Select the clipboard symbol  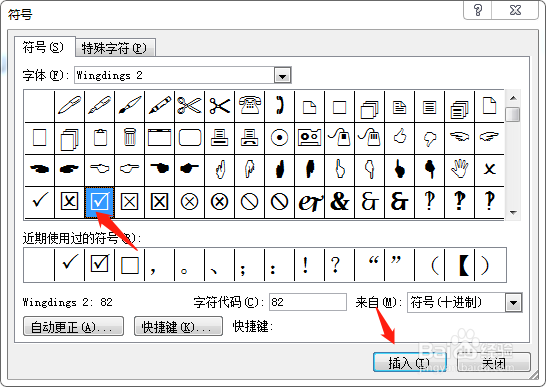click(100, 138)
